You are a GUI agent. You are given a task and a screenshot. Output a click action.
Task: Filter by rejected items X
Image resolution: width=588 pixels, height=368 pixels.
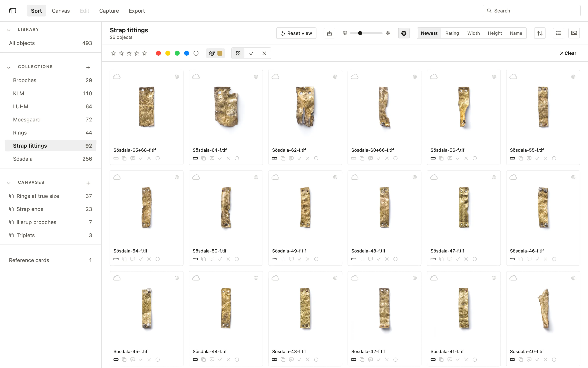[x=264, y=53]
